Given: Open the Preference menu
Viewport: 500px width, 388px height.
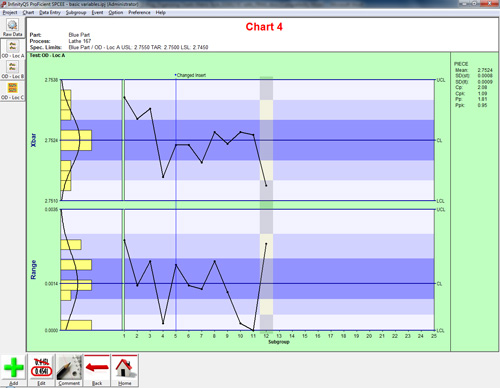Looking at the screenshot, I should click(x=139, y=12).
